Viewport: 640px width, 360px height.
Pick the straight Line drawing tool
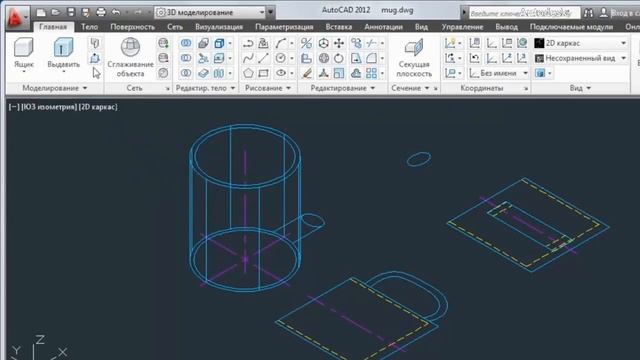point(263,58)
